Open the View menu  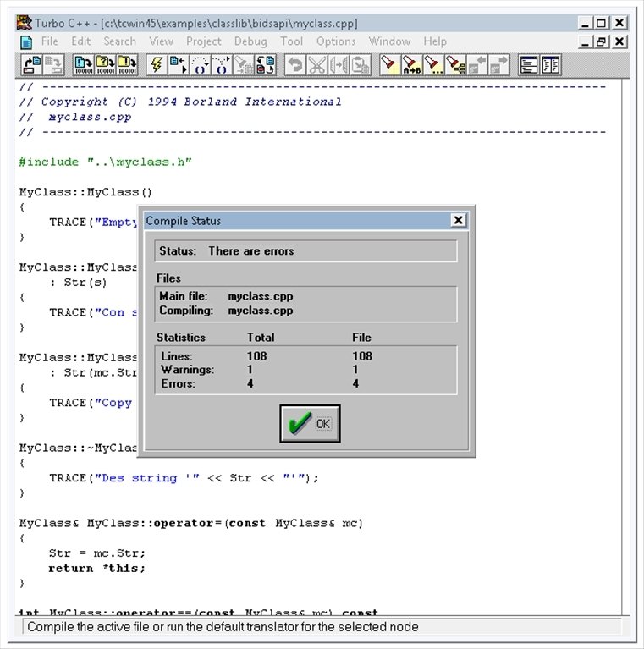point(162,41)
